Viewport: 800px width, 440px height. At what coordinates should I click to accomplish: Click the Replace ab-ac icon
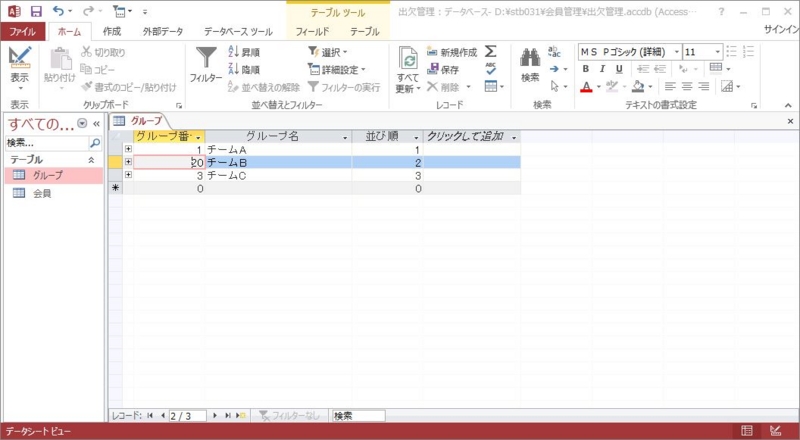[x=554, y=52]
